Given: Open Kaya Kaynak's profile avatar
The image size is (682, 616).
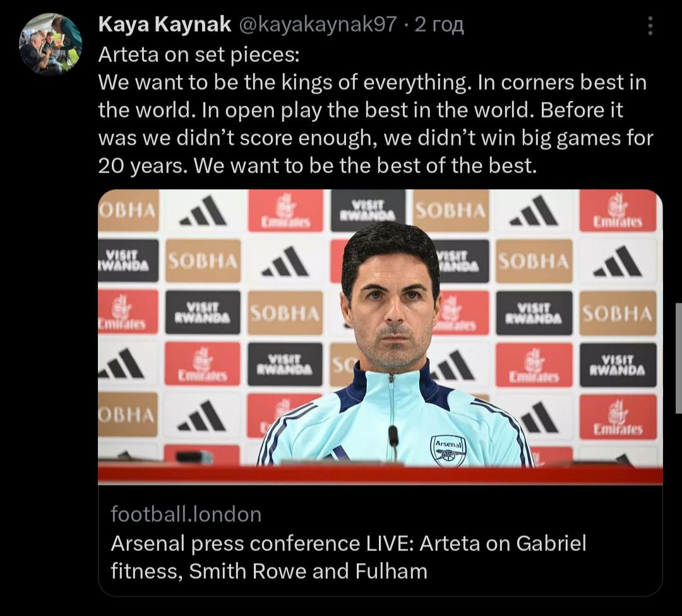Looking at the screenshot, I should (51, 44).
